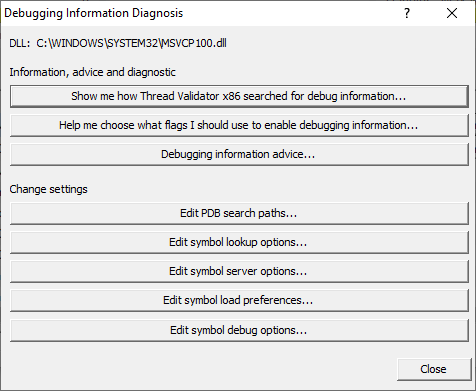Click the 'Information, advice and diagnostic' label
476x391 pixels.
click(92, 72)
